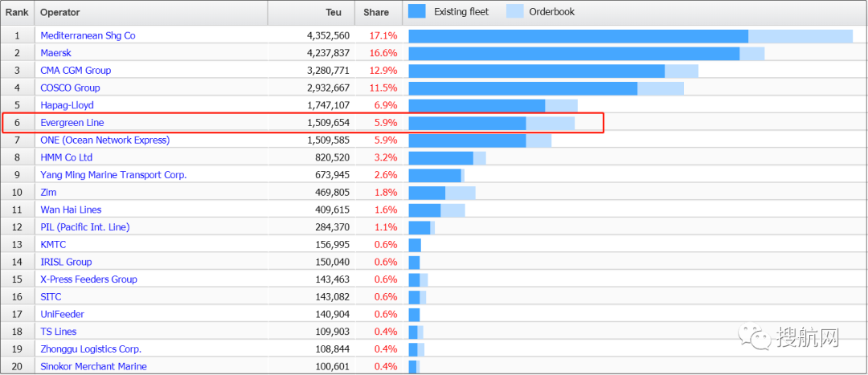
Task: Sort by the Share column header
Action: coord(376,13)
